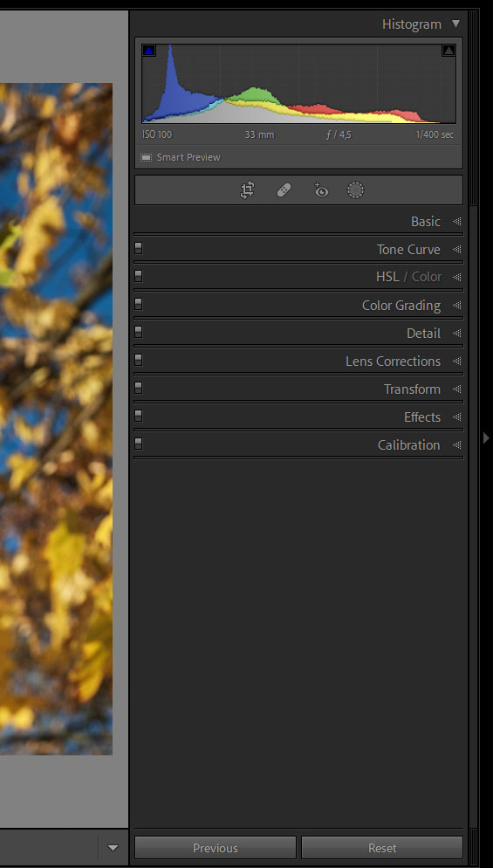Click the autumn leaves photo preview
Viewport: 493px width, 868px height.
56,419
